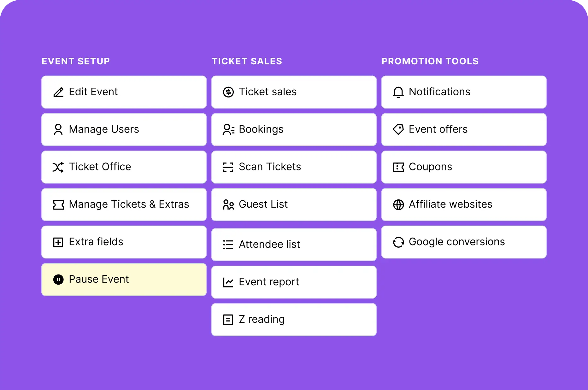Select the Event report button
The width and height of the screenshot is (588, 390).
point(294,282)
